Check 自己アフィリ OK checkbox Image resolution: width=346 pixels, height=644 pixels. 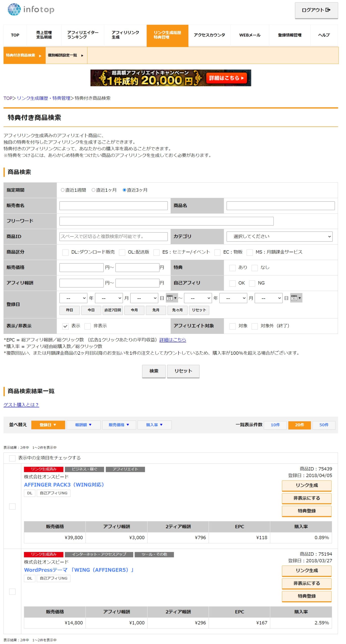(x=232, y=284)
